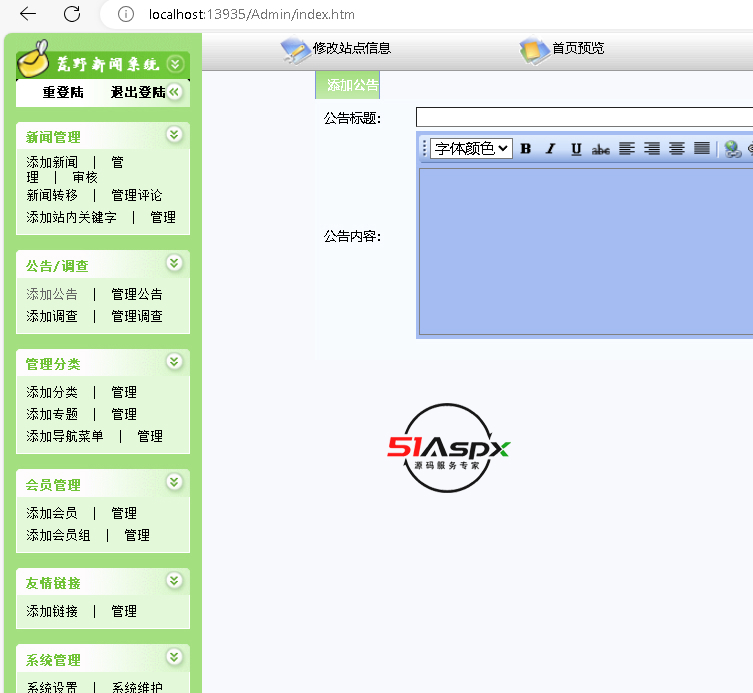
Task: Open the 添加导航菜单 link
Action: coord(65,436)
